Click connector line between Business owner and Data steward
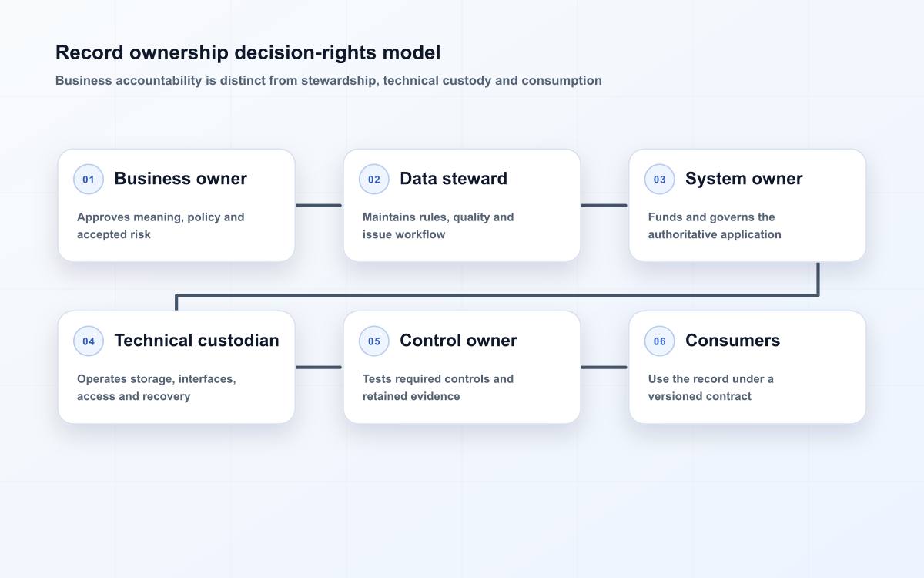 [x=319, y=205]
